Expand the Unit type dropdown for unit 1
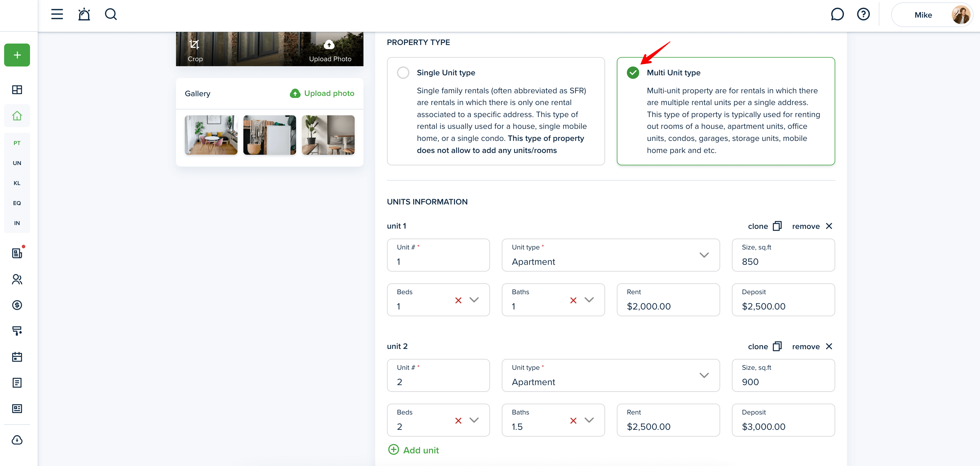 pyautogui.click(x=704, y=255)
